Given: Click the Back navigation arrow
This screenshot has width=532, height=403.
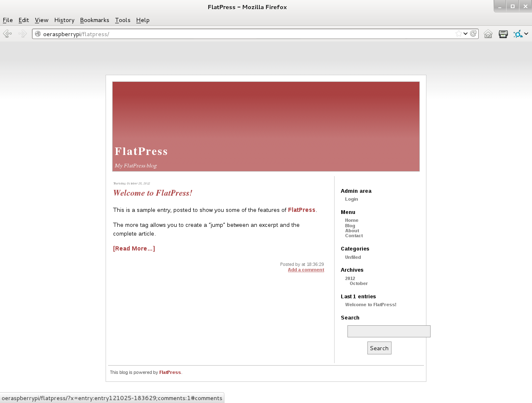Looking at the screenshot, I should (x=7, y=33).
